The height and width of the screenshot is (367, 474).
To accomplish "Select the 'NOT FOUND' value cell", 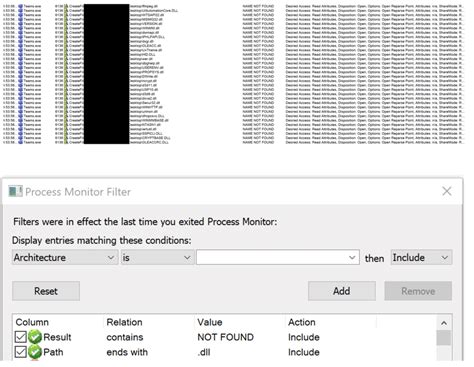I will 225,337.
